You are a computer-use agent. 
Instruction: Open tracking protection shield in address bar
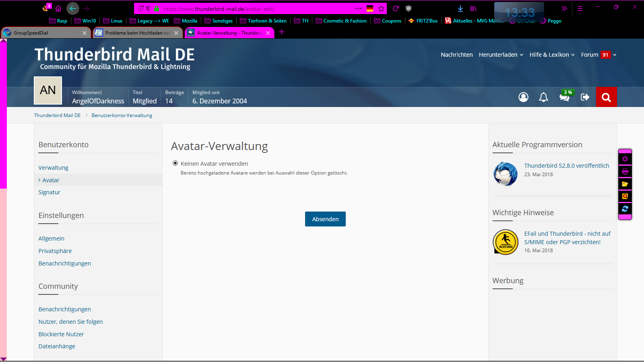click(x=149, y=8)
